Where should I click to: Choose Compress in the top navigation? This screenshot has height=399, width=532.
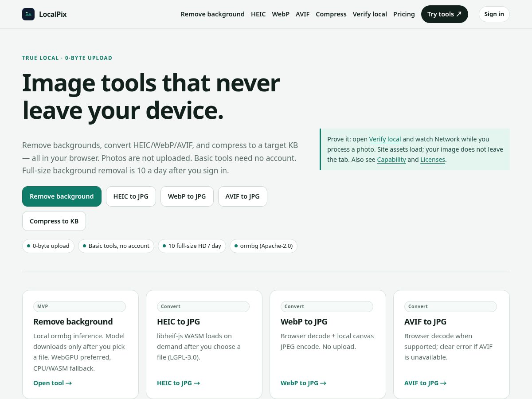pyautogui.click(x=331, y=14)
